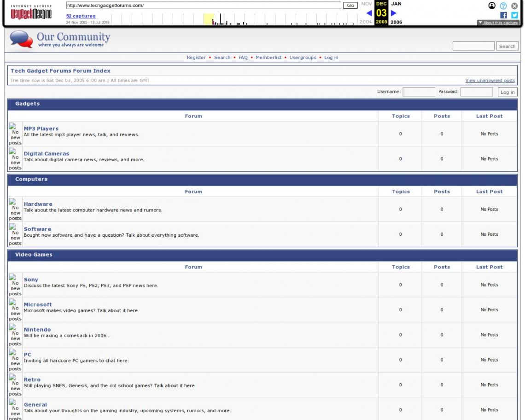Focus the Password input field
525x420 pixels.
477,92
